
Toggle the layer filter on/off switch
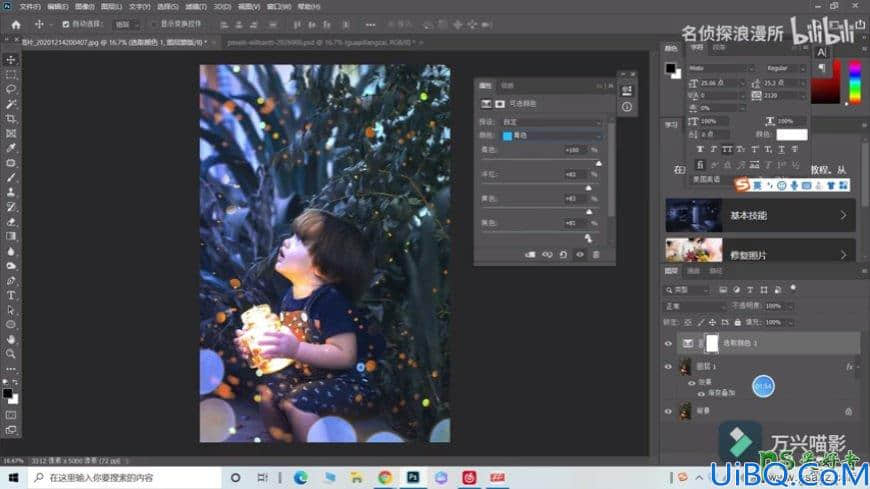click(x=793, y=288)
